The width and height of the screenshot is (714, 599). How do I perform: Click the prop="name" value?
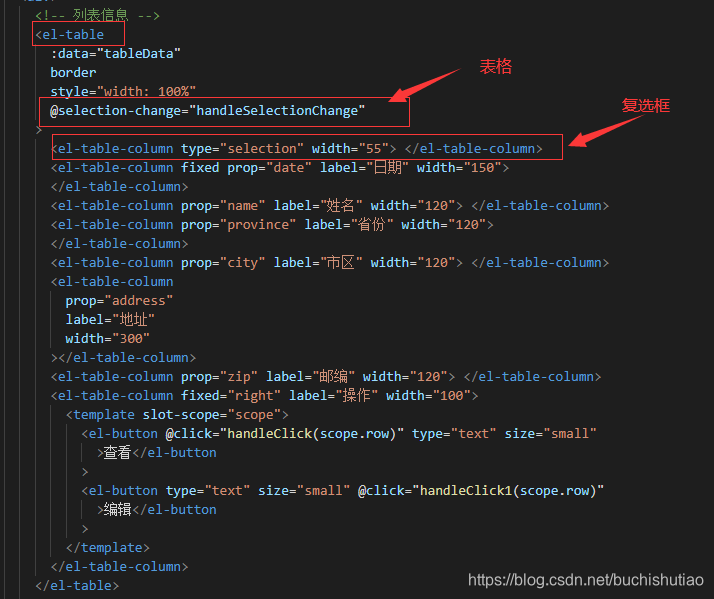pos(243,205)
